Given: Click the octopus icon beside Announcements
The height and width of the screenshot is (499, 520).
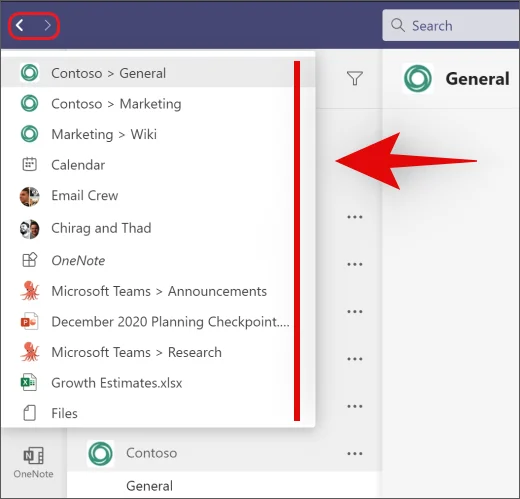Looking at the screenshot, I should pyautogui.click(x=30, y=291).
